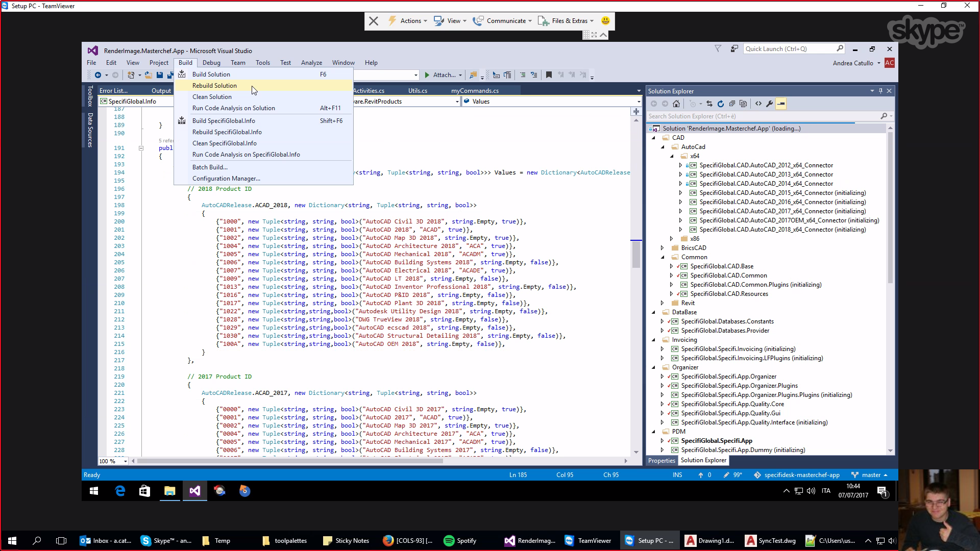Screen dimensions: 980x551
Task: Open the Communicate dropdown in TeamViewer bar
Action: click(x=502, y=21)
